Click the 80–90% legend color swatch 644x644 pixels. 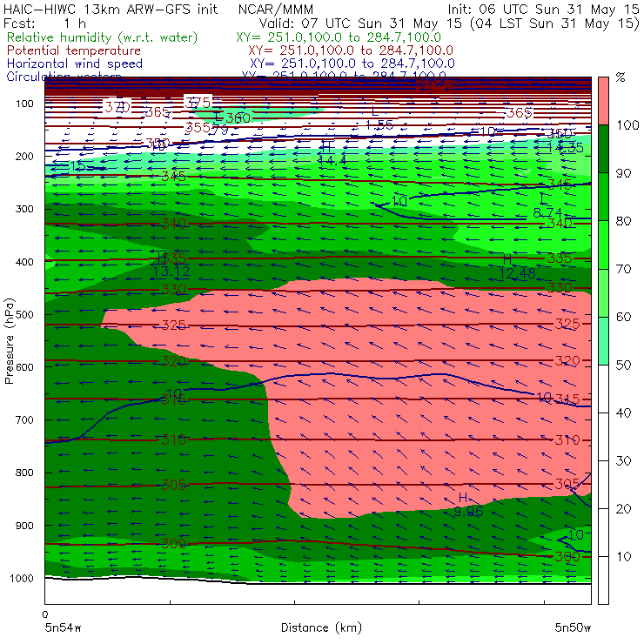point(603,197)
